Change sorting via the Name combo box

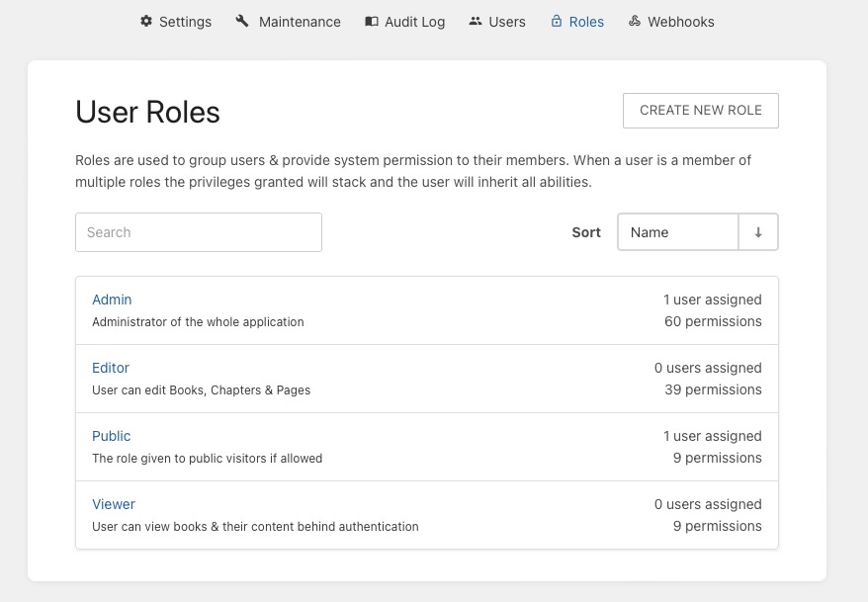tap(677, 231)
